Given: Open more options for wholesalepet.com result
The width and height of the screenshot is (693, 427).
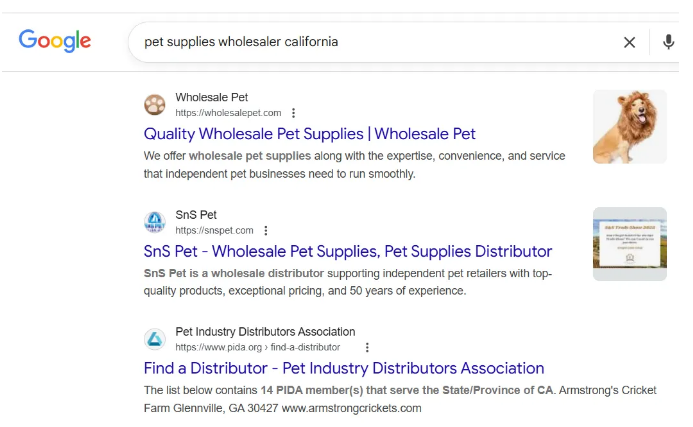Looking at the screenshot, I should click(293, 113).
